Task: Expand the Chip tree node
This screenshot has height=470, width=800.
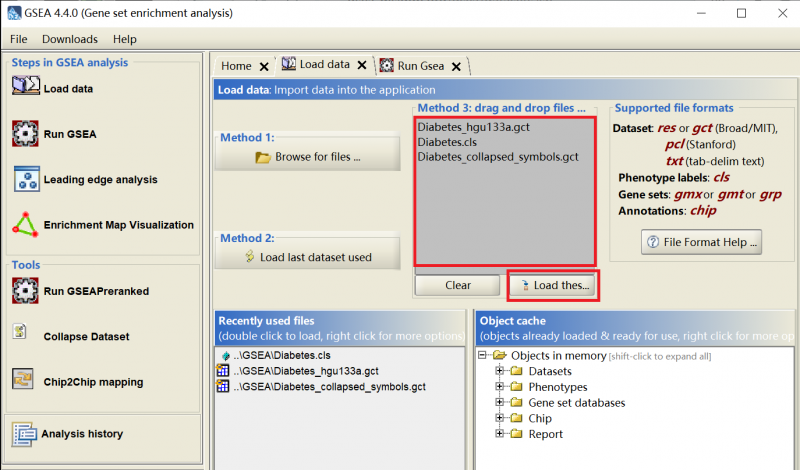Action: click(500, 418)
